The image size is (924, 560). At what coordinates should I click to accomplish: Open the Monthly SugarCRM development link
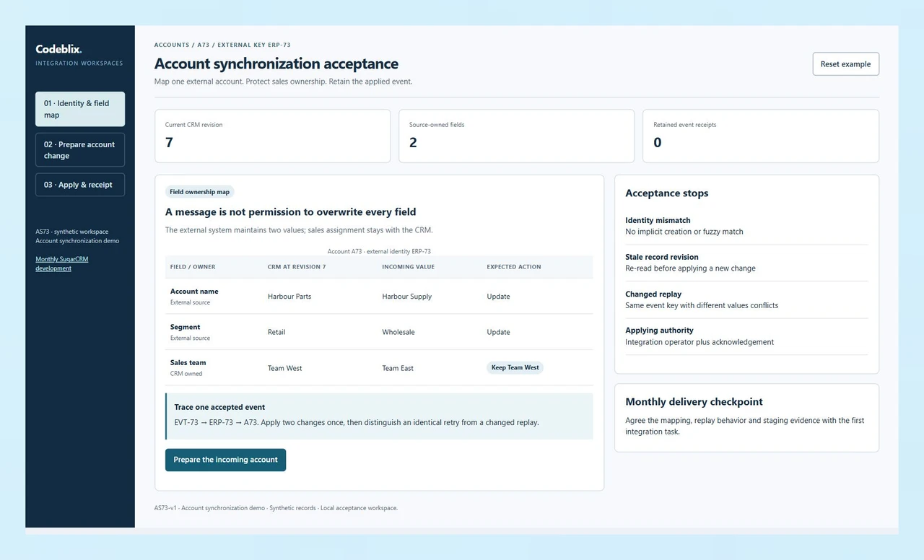tap(62, 263)
